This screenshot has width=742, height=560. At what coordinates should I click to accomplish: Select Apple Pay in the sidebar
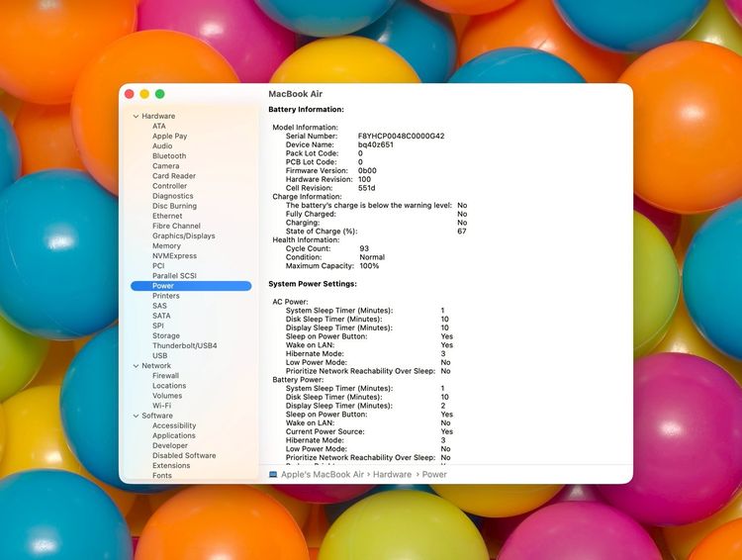[169, 136]
